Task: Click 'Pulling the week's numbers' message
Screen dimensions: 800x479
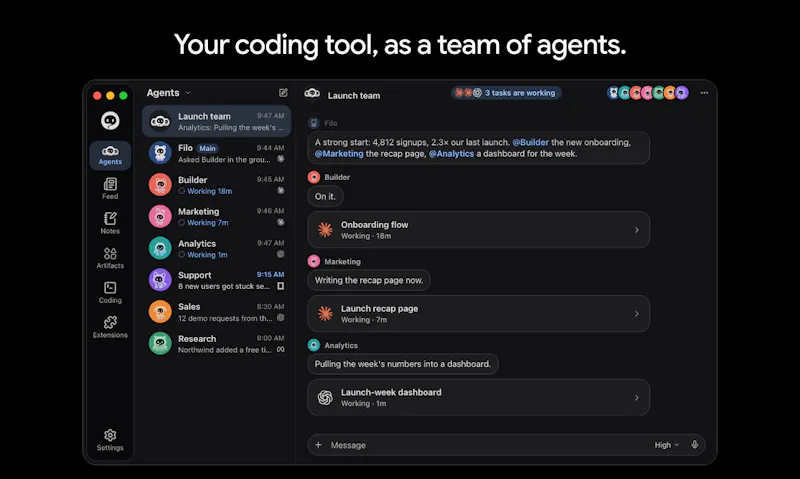Action: (x=403, y=364)
